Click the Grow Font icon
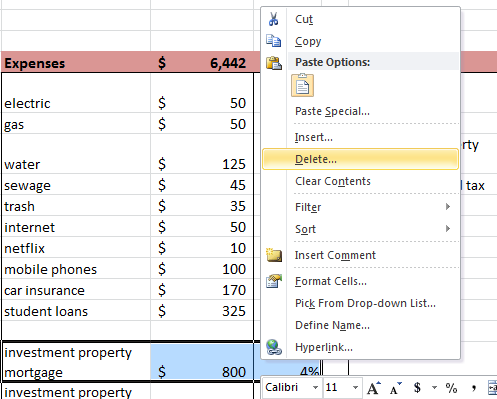 tap(374, 388)
